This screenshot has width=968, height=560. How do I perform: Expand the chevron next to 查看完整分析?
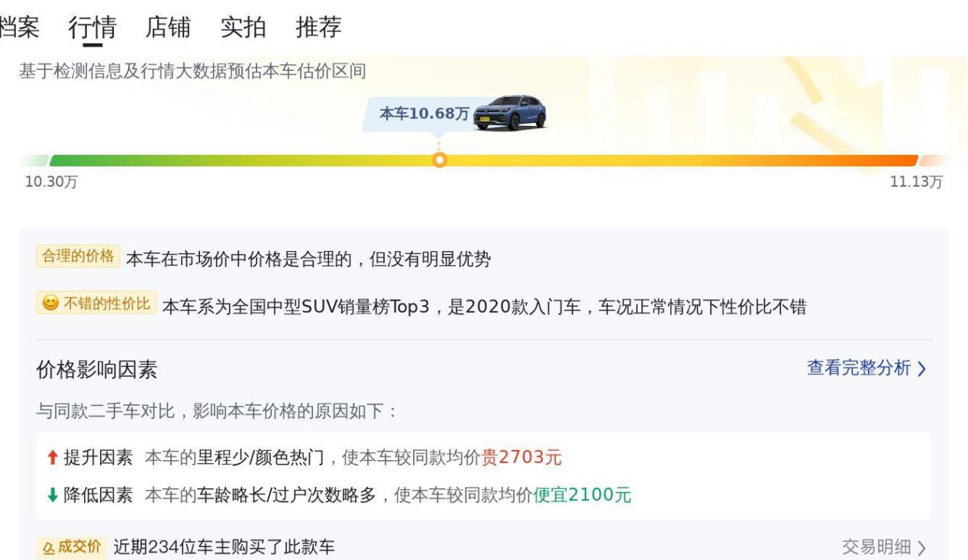coord(921,369)
